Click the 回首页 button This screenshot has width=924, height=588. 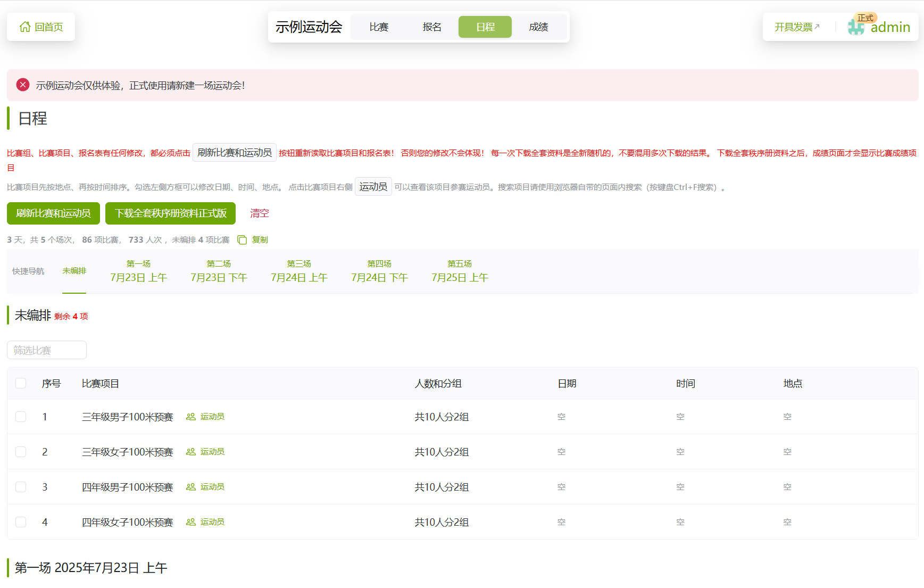coord(41,27)
